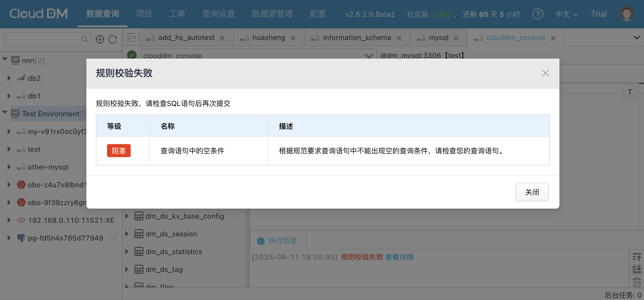This screenshot has width=644, height=300.
Task: Open the 中文 language dropdown
Action: (566, 14)
